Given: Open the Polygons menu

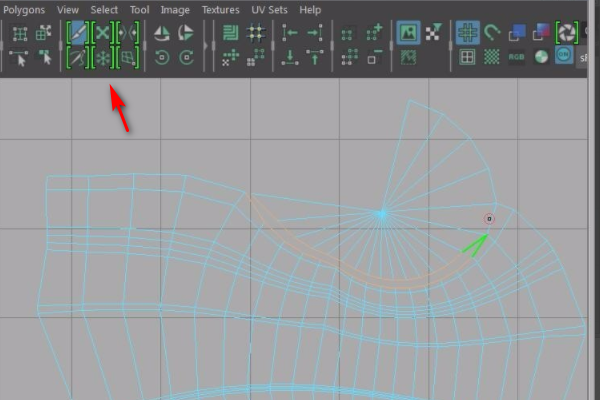Looking at the screenshot, I should click(24, 10).
